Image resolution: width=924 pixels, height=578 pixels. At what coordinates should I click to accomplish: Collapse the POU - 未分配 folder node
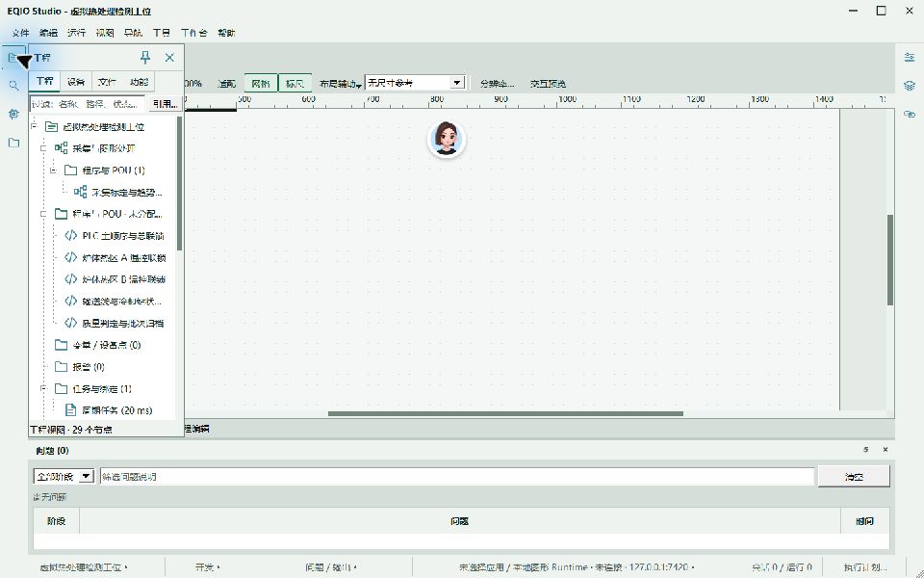43,214
